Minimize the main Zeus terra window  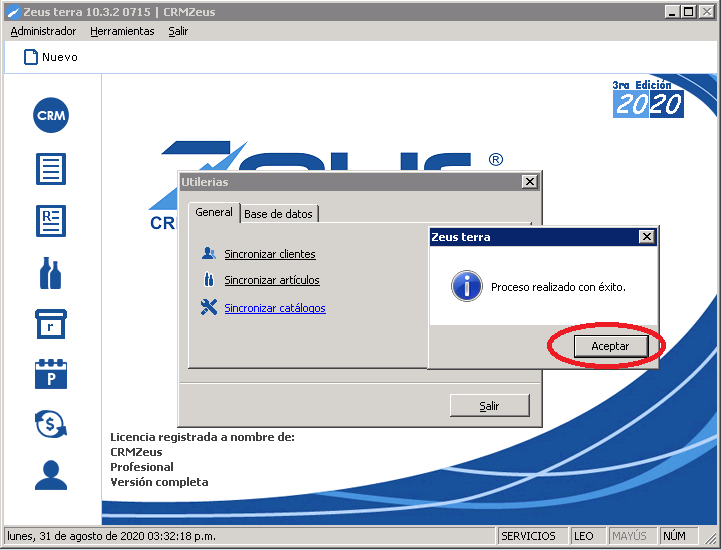(672, 12)
